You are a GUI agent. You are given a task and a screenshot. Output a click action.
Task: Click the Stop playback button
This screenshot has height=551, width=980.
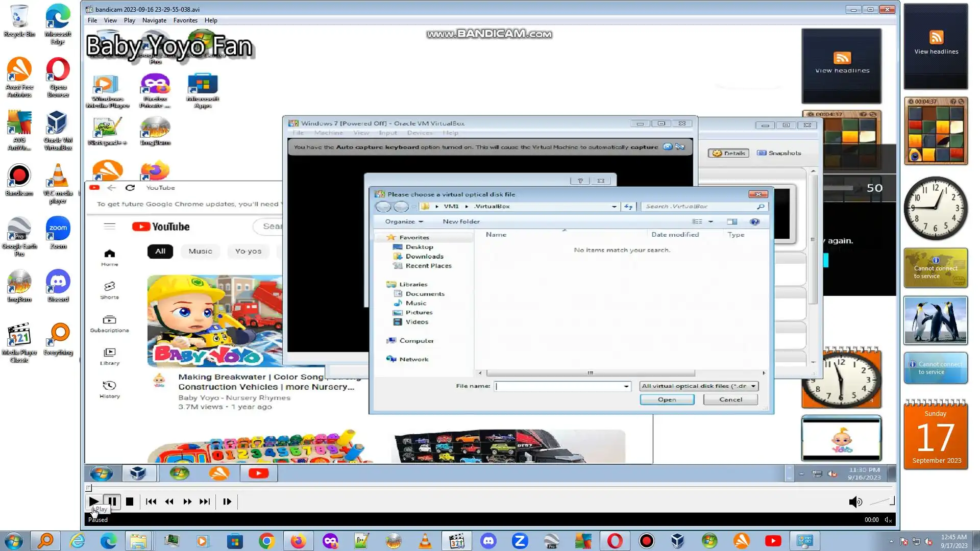[x=130, y=502]
